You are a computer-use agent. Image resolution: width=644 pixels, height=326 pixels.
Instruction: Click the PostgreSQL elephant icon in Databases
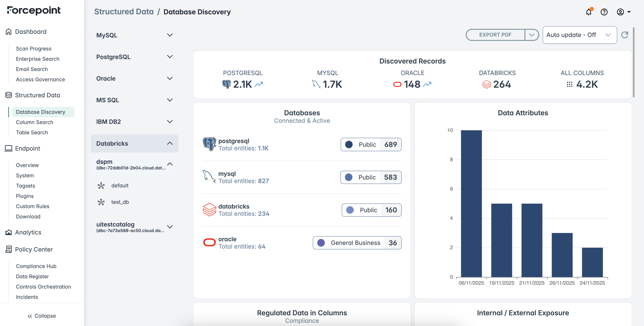pos(209,144)
